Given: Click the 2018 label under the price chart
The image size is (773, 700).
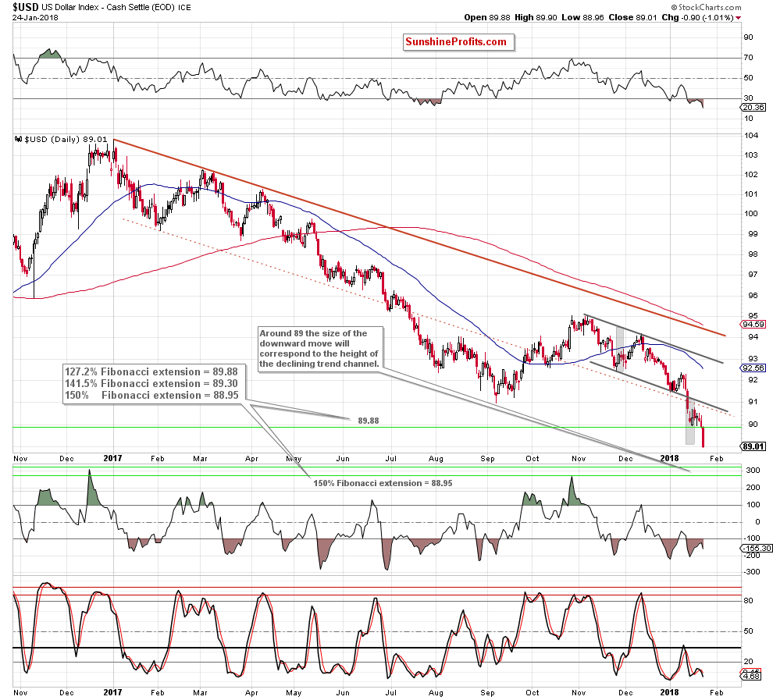Looking at the screenshot, I should click(669, 458).
